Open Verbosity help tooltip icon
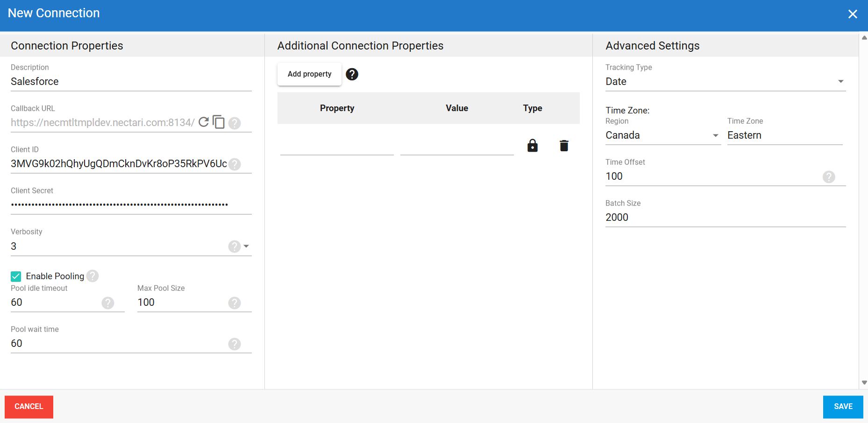 click(x=235, y=247)
